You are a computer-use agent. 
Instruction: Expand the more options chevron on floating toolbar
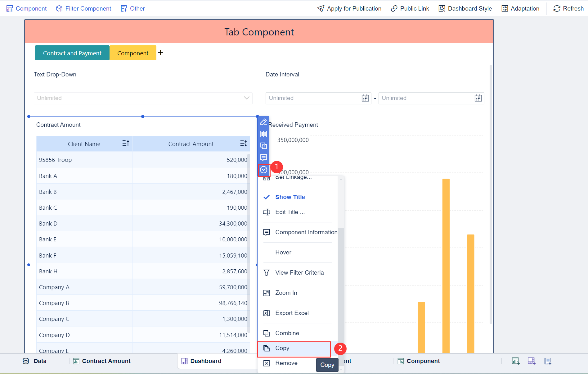pos(263,170)
